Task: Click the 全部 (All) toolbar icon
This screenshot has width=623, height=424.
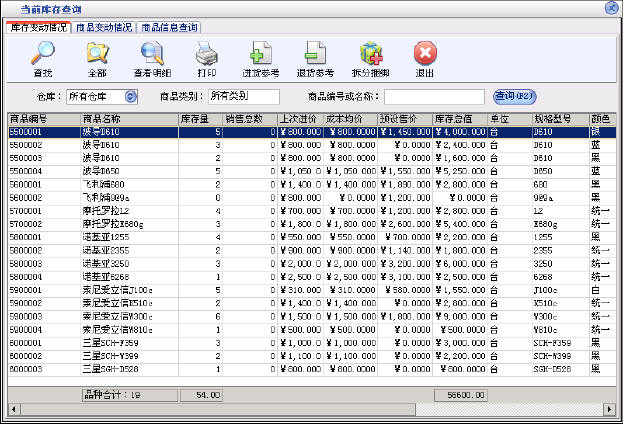Action: click(x=97, y=55)
